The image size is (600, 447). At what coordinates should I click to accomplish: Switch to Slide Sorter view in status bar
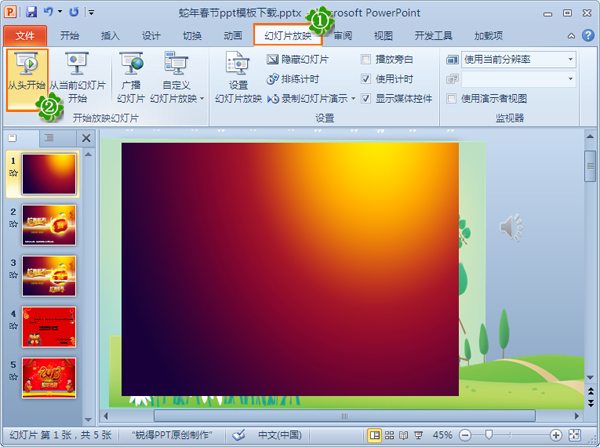[x=389, y=435]
